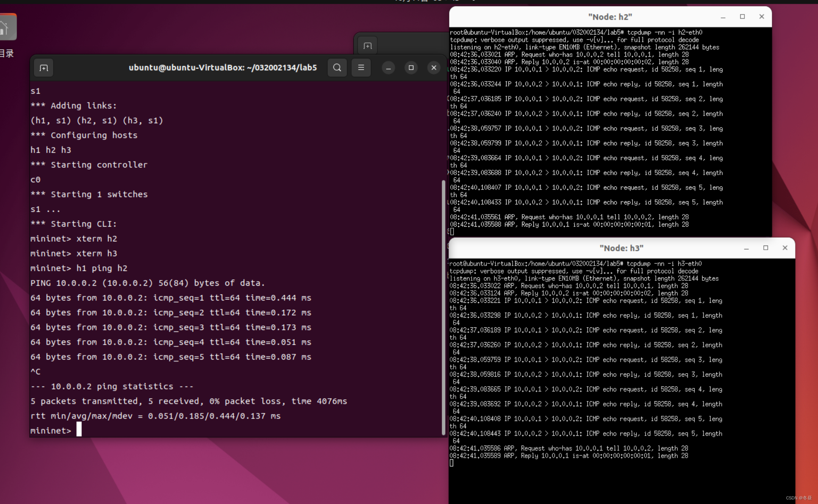This screenshot has width=818, height=504.
Task: Click the "Node: h3" title bar
Action: point(621,248)
